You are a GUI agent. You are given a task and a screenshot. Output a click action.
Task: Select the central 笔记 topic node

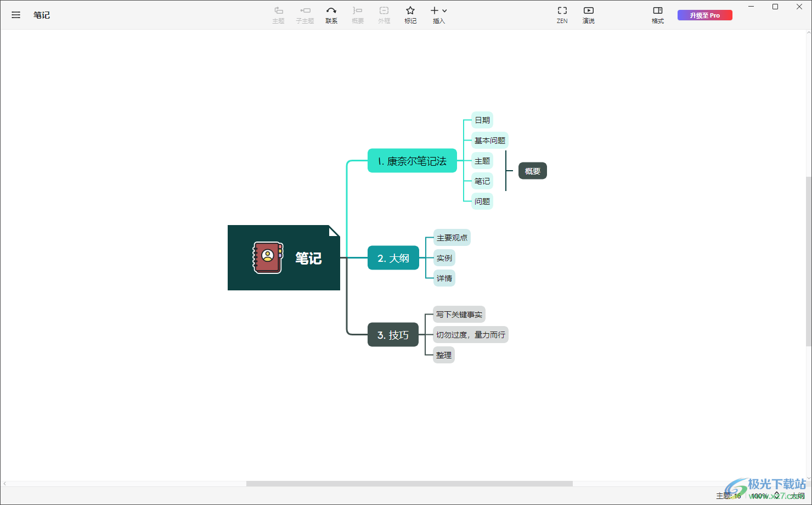tap(284, 257)
